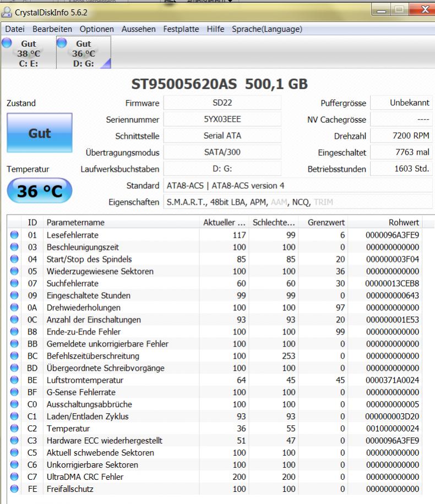Viewport: 435px width, 504px height.
Task: Click status icon of Aktuell schwebende Sektoren
Action: (14, 452)
